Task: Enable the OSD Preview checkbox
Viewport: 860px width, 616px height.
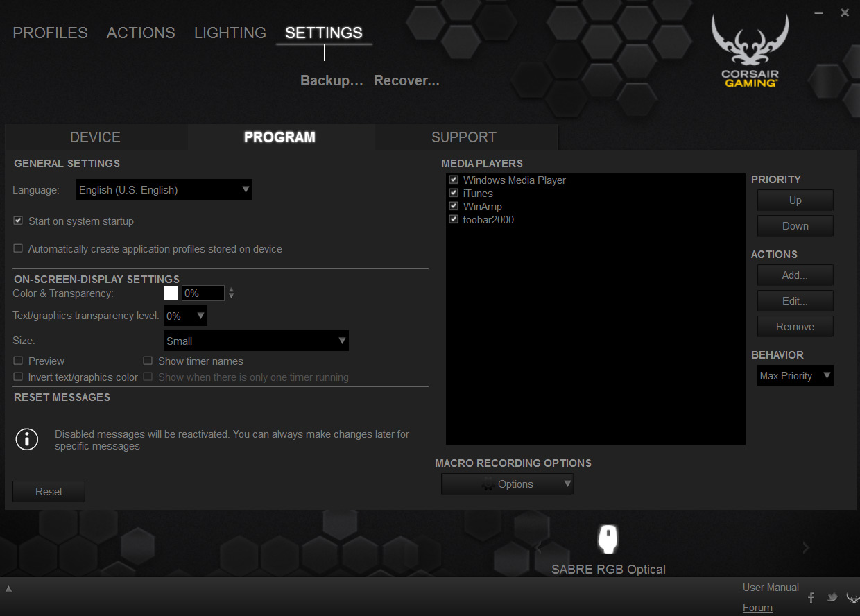Action: point(19,361)
